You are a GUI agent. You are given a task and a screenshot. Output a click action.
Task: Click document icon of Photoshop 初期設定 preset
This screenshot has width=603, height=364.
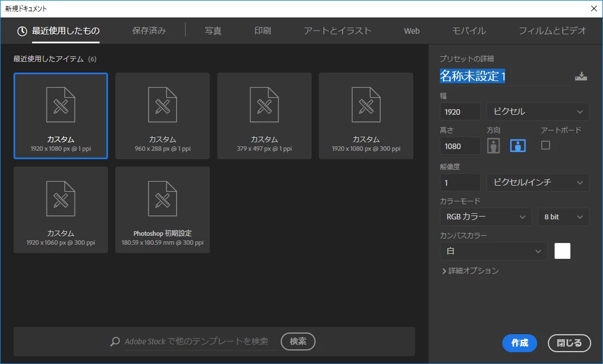[163, 199]
